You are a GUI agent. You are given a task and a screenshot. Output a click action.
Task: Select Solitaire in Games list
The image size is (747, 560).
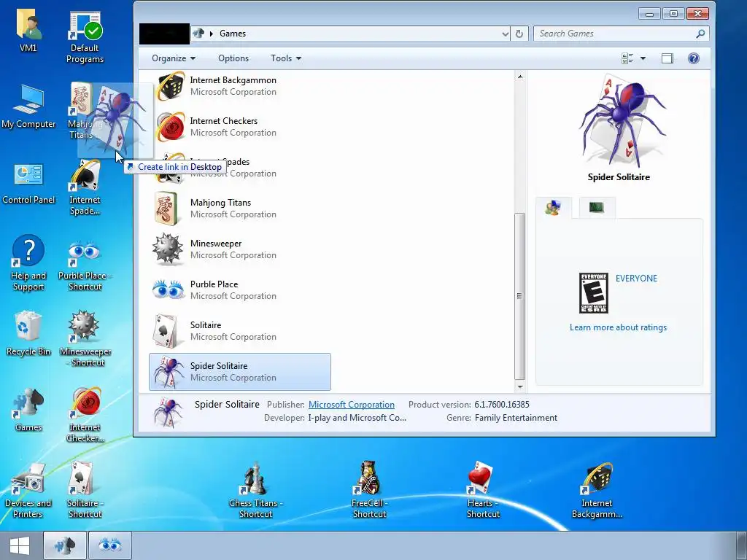[239, 331]
